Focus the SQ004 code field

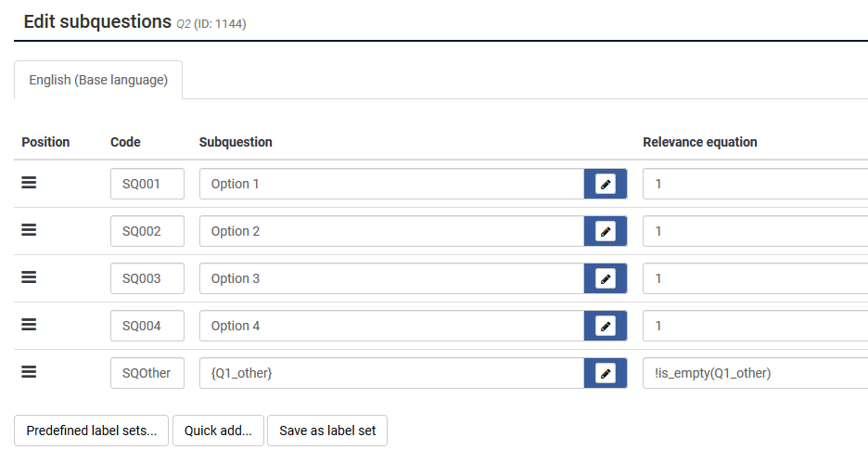[147, 326]
